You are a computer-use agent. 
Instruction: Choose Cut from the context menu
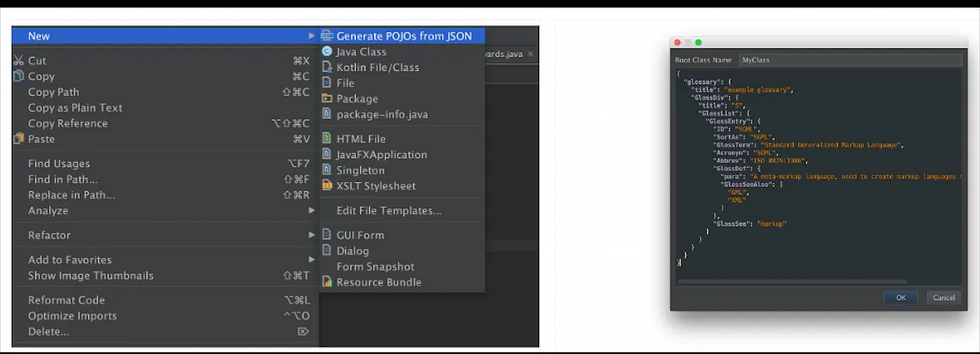[164, 60]
